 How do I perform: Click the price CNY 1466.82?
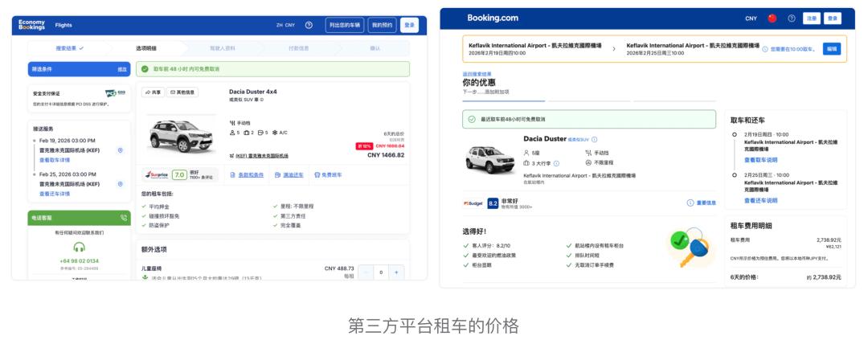pyautogui.click(x=386, y=155)
